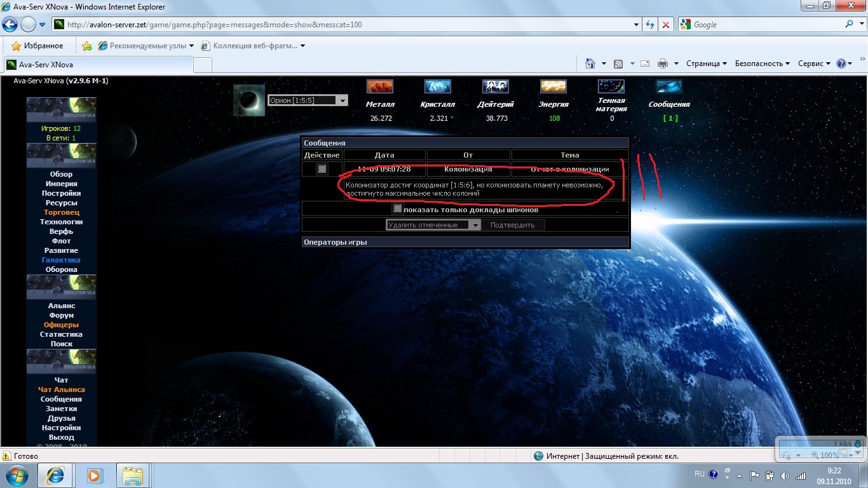
Task: Select Флот from the left menu
Action: click(x=61, y=241)
